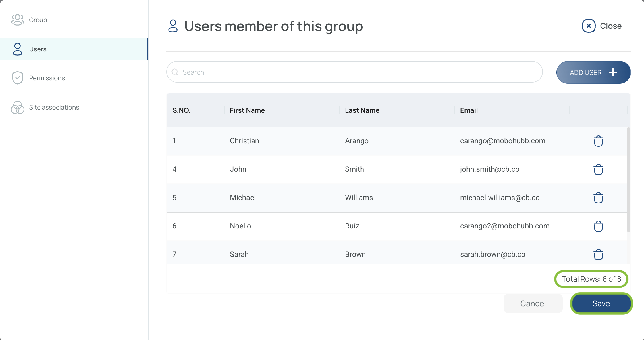Click trash icon for Michael Williams
The image size is (644, 340).
pyautogui.click(x=598, y=198)
